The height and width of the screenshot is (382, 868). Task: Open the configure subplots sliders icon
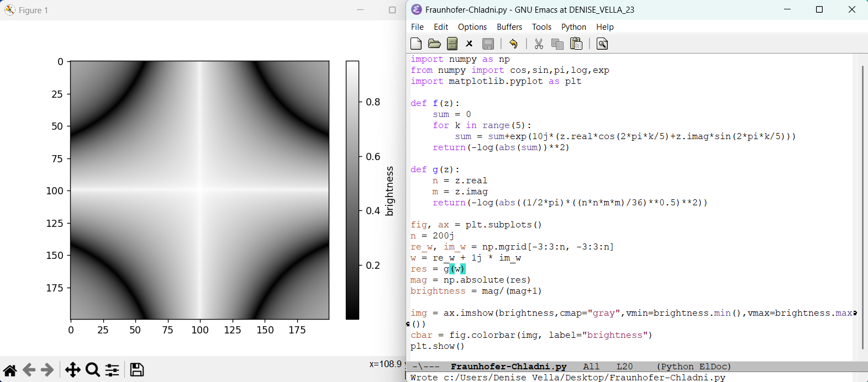[112, 370]
